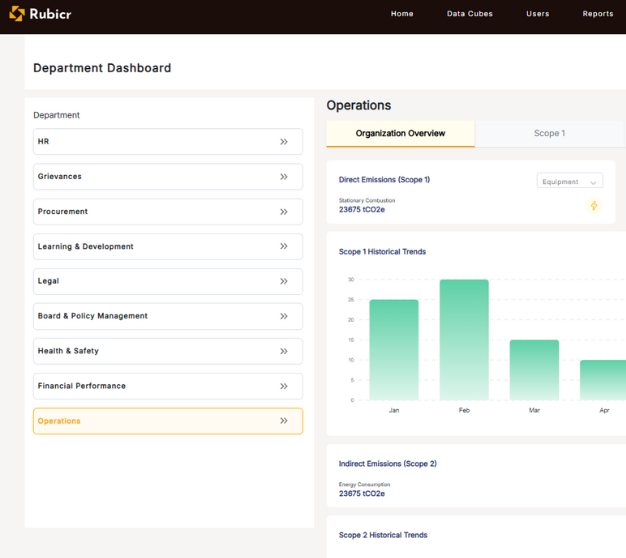Image resolution: width=626 pixels, height=558 pixels.
Task: Go to the Home page
Action: click(x=402, y=14)
